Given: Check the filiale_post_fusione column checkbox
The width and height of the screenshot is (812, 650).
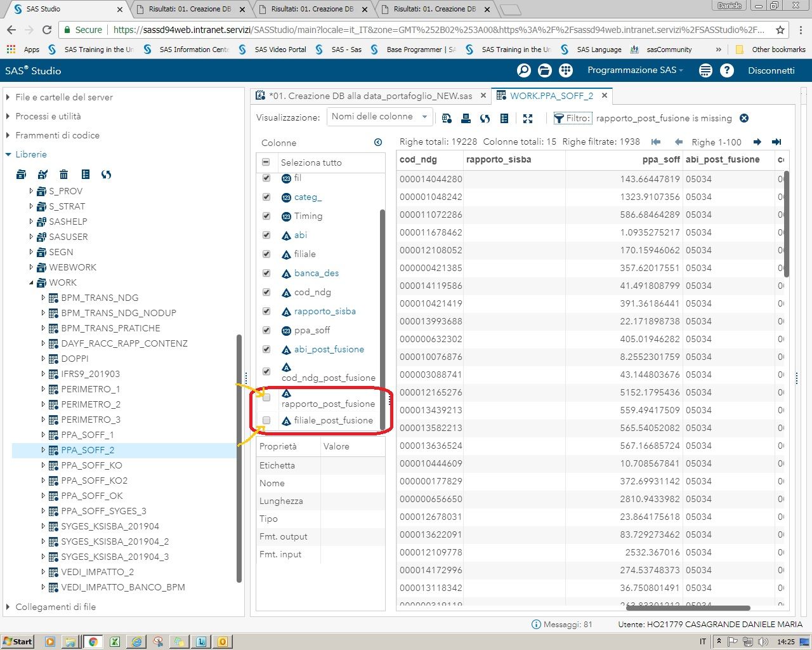Looking at the screenshot, I should tap(266, 420).
